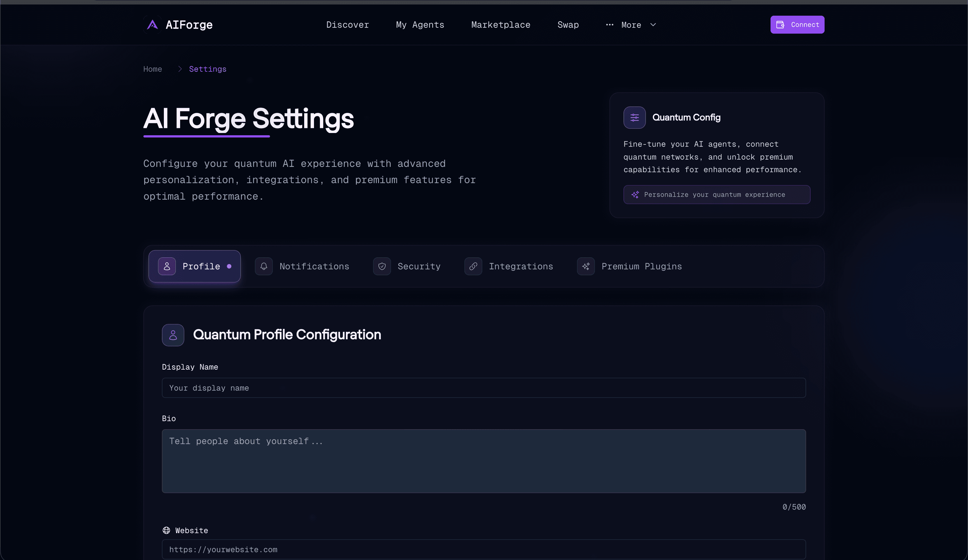Click the Settings breadcrumb link
This screenshot has height=560, width=968.
point(208,69)
